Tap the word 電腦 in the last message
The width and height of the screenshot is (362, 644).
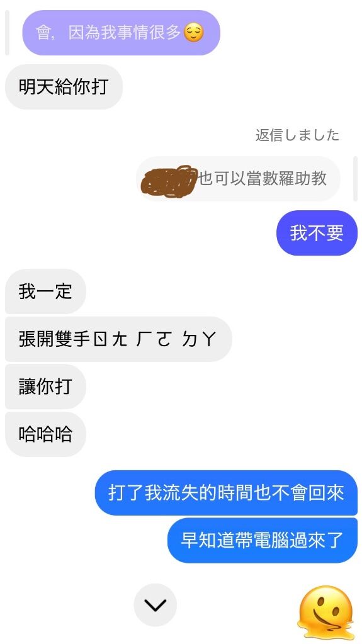(262, 541)
